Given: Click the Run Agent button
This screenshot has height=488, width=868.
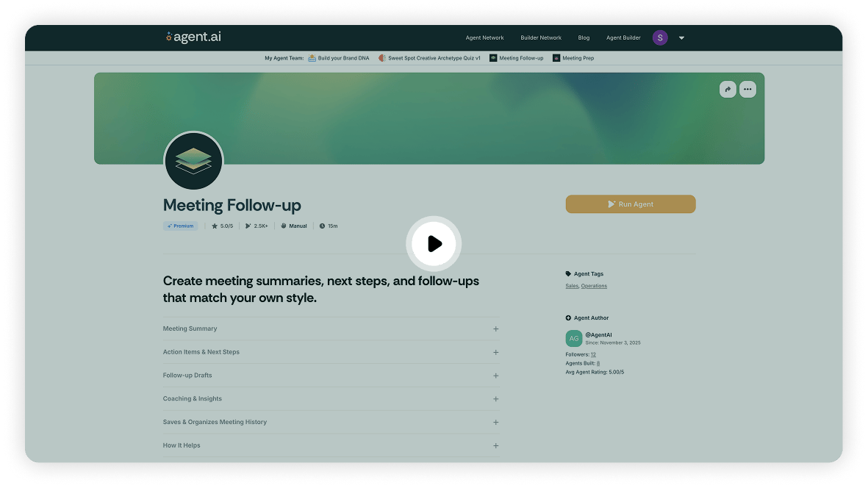Looking at the screenshot, I should coord(630,204).
